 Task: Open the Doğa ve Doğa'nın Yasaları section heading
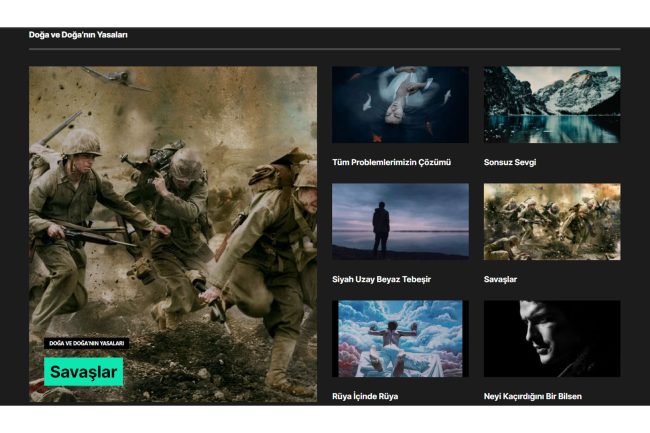pyautogui.click(x=78, y=35)
